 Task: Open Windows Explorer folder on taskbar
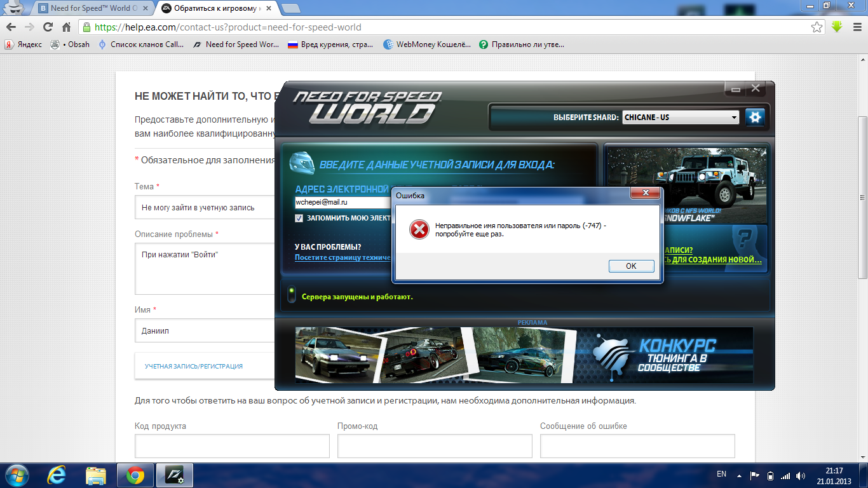point(96,475)
